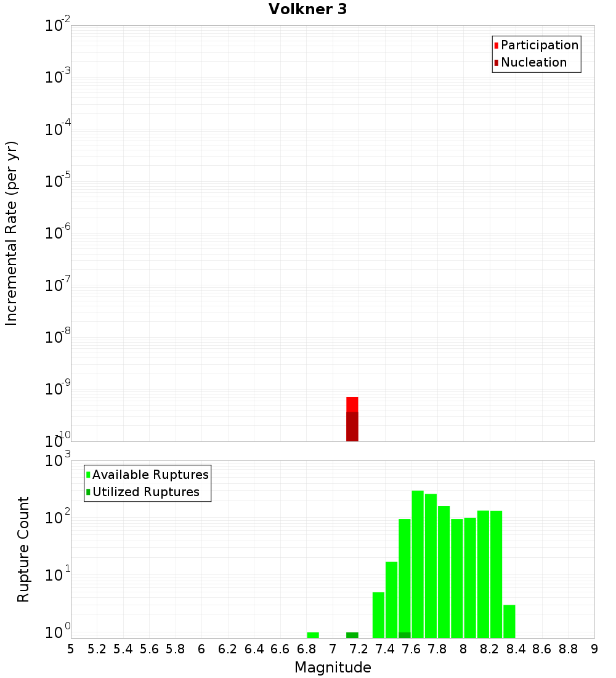Click the 'Incremental Rate (per yr)' axis label
616x678 pixels.
pos(11,234)
